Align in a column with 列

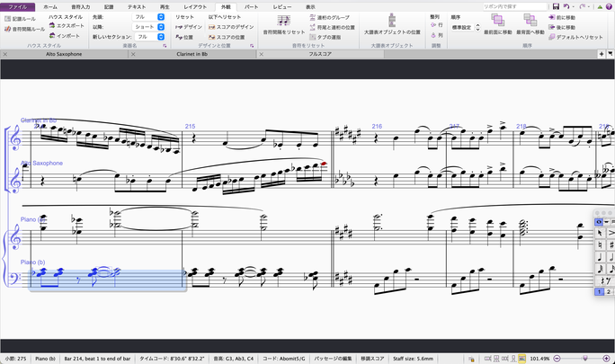(x=437, y=35)
